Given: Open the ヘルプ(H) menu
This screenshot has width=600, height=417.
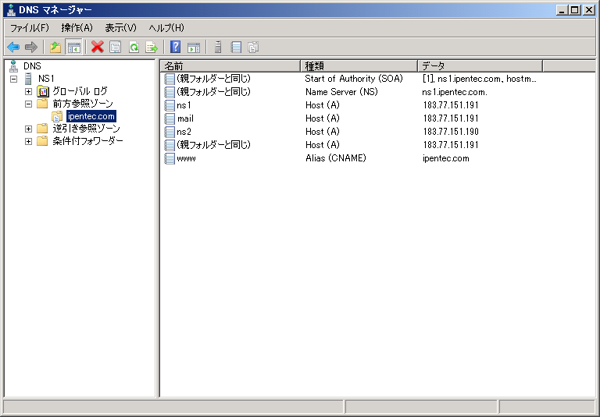Looking at the screenshot, I should (x=166, y=28).
